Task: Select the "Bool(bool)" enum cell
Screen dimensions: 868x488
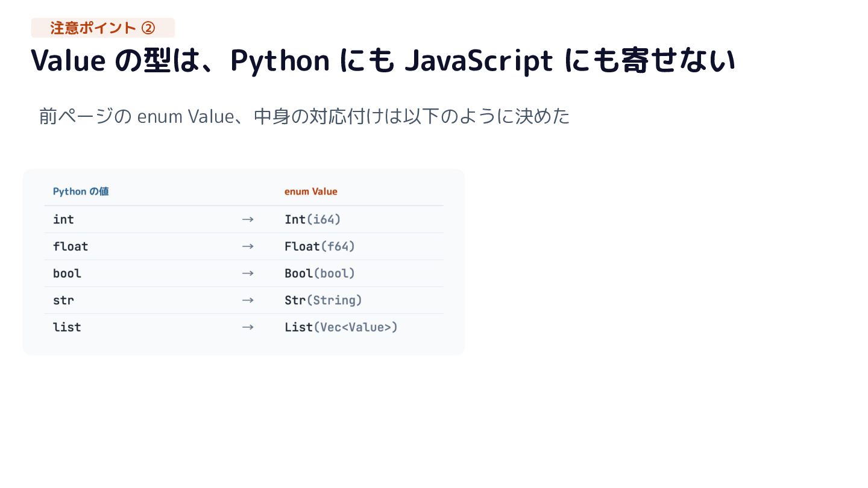Action: 320,274
